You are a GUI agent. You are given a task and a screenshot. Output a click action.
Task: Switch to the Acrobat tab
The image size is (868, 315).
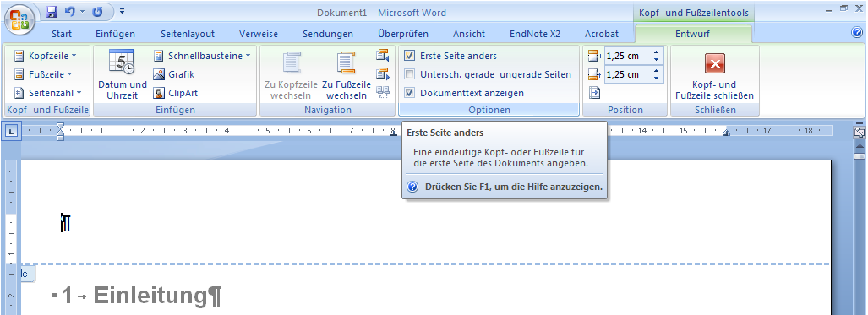pyautogui.click(x=602, y=34)
